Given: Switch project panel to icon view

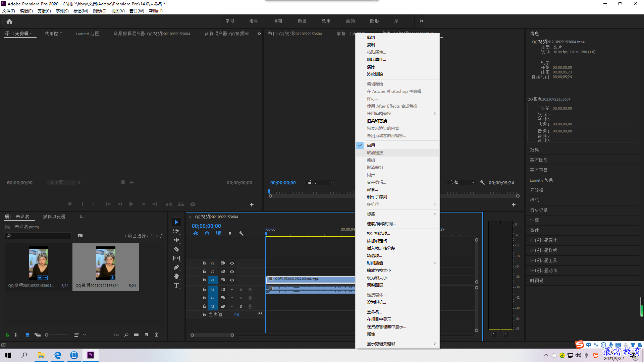Looking at the screenshot, I should click(x=28, y=335).
